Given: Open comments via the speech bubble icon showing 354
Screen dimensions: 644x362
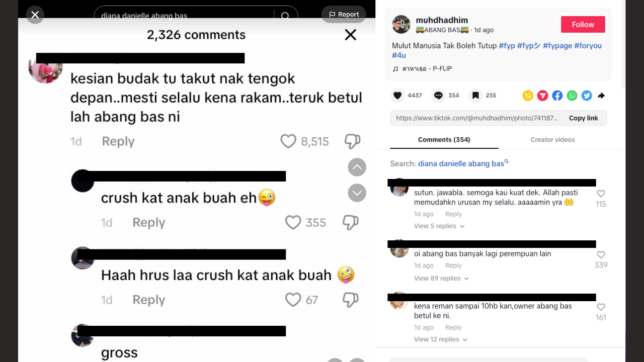Looking at the screenshot, I should [438, 96].
